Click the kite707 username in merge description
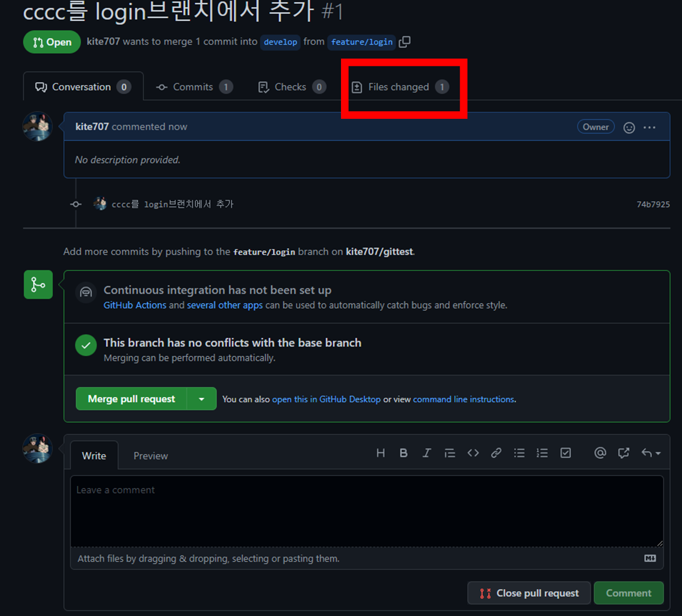 coord(103,42)
